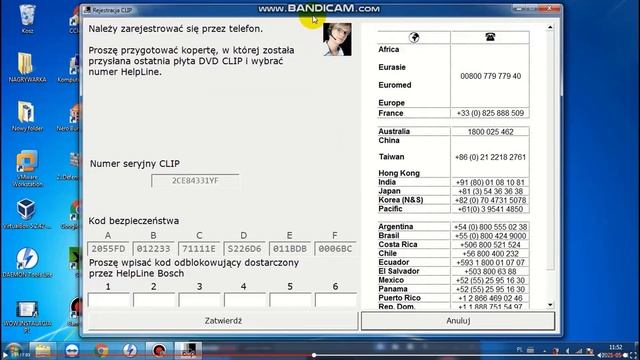640x360 pixels.
Task: Focus unlock code field 4
Action: coord(244,300)
